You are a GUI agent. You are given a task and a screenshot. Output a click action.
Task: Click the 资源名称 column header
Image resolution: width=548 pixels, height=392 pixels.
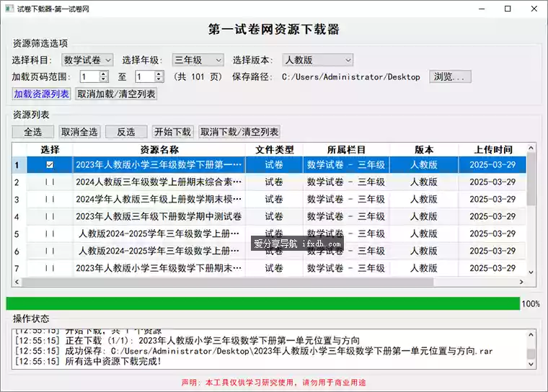(x=159, y=150)
